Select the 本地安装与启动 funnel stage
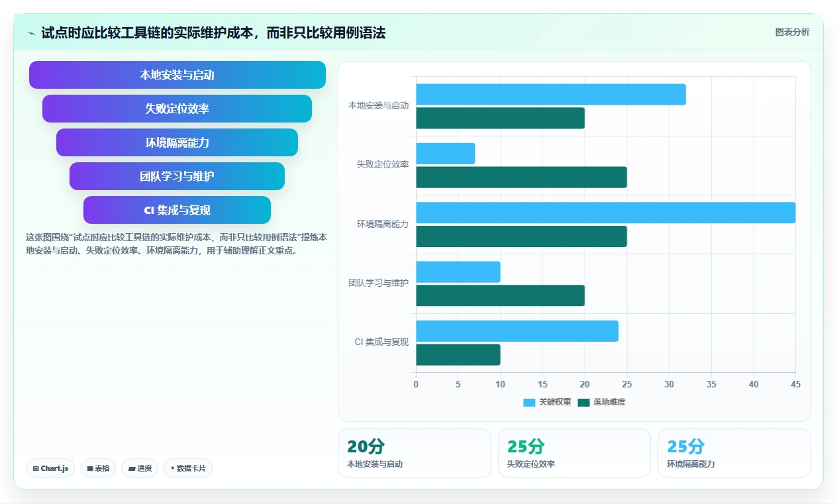This screenshot has width=837, height=504. [177, 75]
